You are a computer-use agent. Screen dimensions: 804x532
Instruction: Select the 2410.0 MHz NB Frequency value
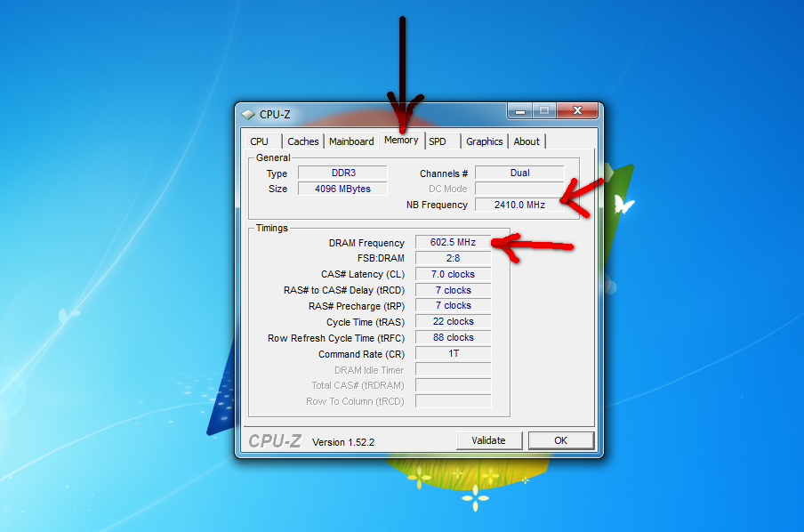pos(519,205)
